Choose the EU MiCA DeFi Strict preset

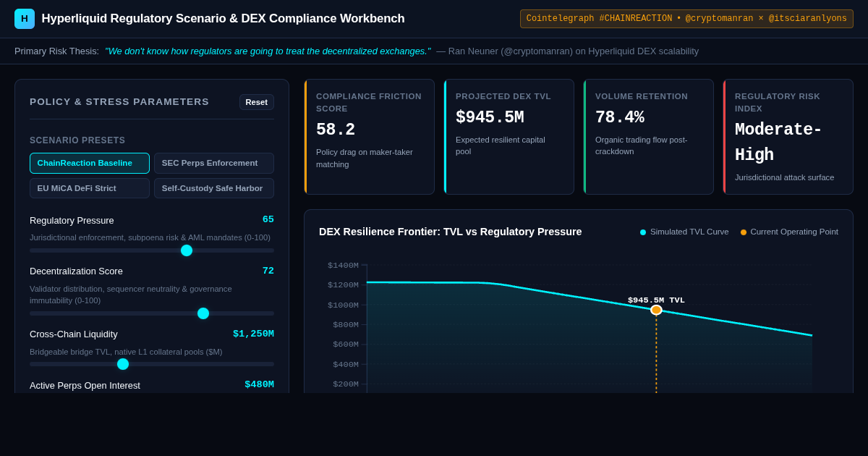coord(90,188)
